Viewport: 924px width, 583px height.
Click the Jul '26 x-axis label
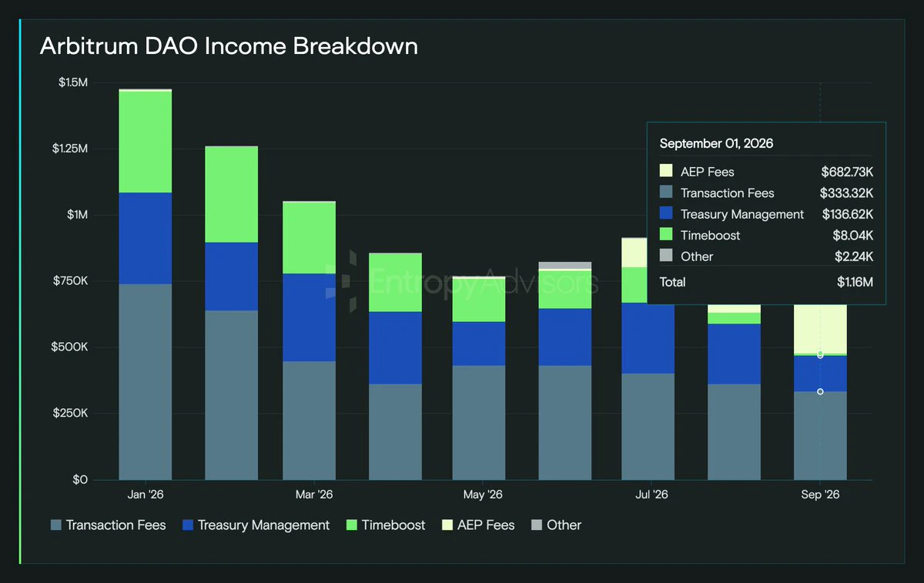[652, 494]
